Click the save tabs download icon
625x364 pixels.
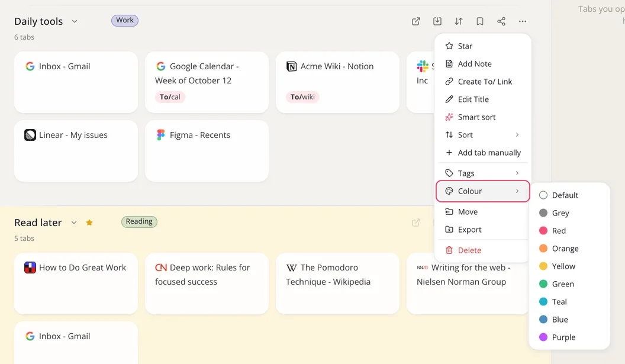[437, 21]
